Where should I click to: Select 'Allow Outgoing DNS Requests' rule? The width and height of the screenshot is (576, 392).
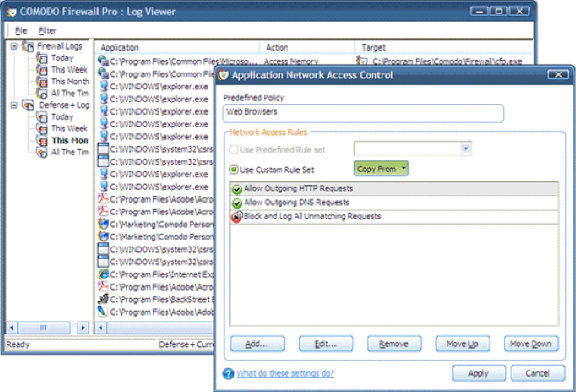click(x=394, y=202)
